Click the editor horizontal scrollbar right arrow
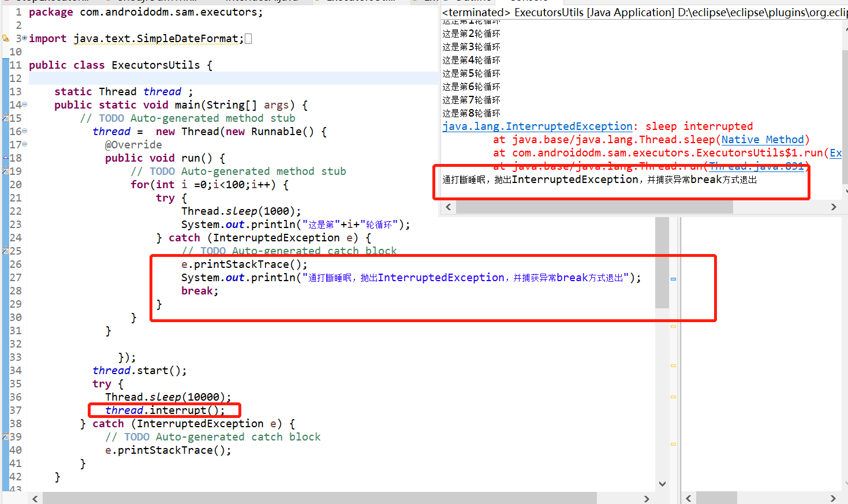 [647, 498]
